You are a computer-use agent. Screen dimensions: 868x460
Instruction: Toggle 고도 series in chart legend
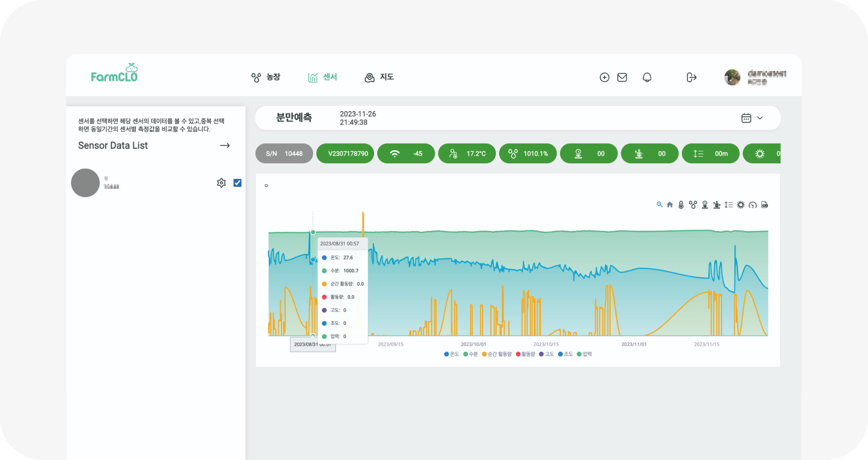pos(546,354)
